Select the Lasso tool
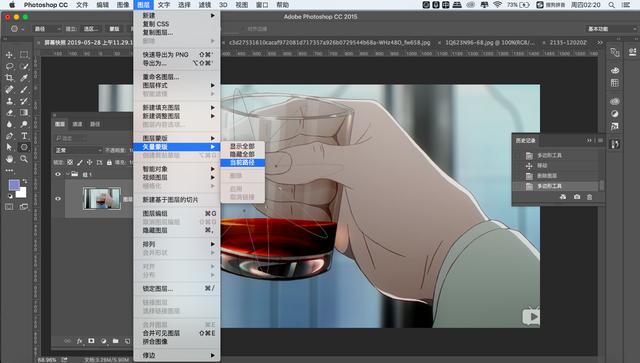 click(9, 66)
